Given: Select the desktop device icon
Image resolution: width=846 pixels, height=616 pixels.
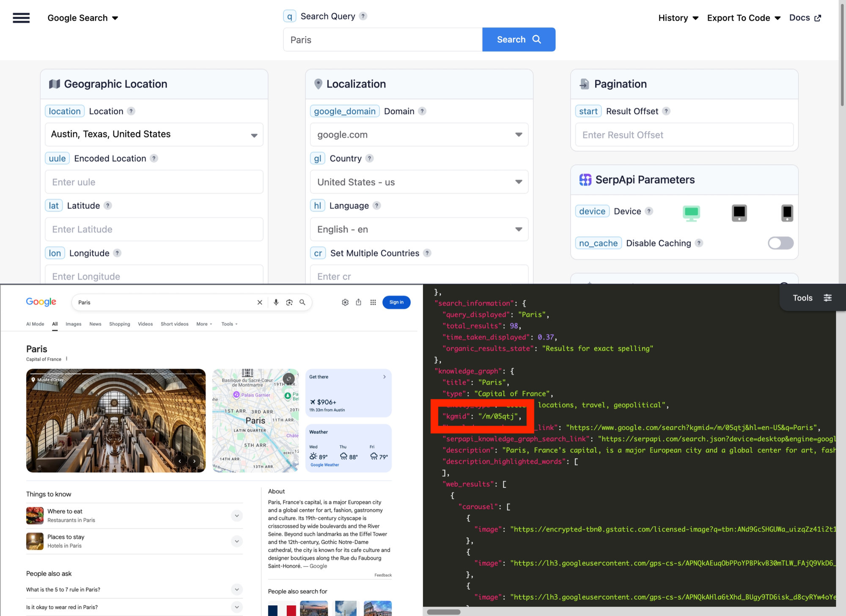Looking at the screenshot, I should [691, 213].
